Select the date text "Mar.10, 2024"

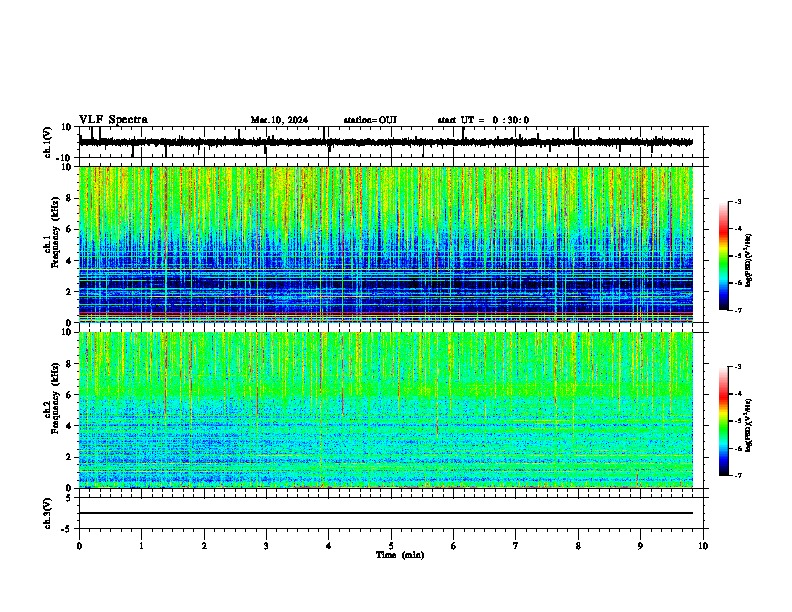[x=279, y=120]
